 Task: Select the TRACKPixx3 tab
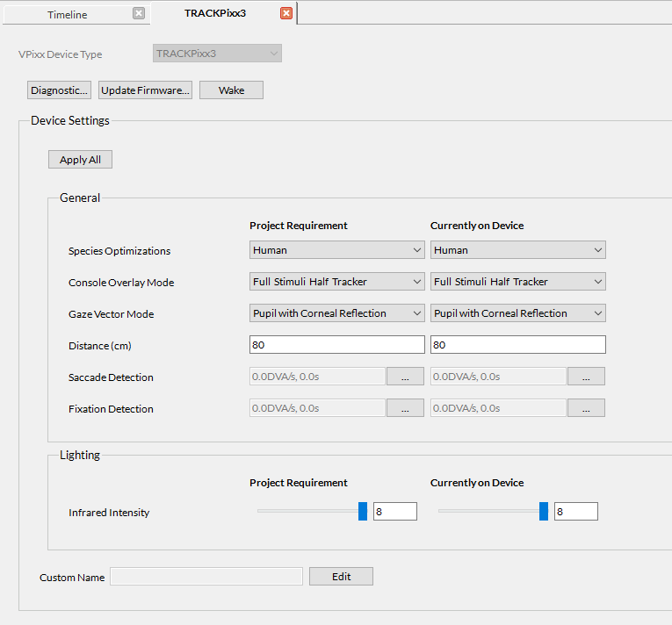pos(214,13)
